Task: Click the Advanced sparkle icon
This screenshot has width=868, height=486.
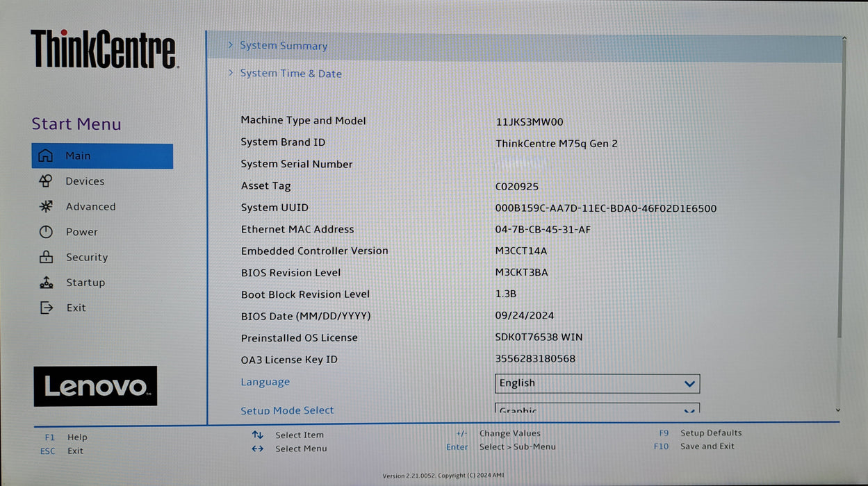Action: pos(46,206)
